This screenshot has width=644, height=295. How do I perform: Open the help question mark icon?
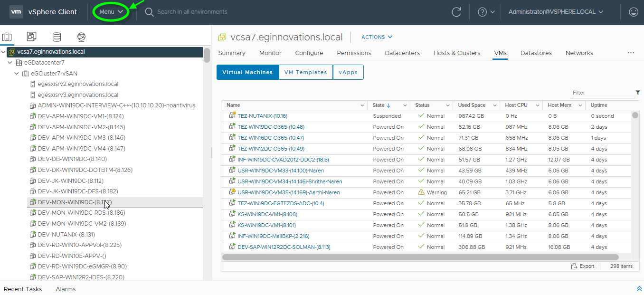[482, 12]
